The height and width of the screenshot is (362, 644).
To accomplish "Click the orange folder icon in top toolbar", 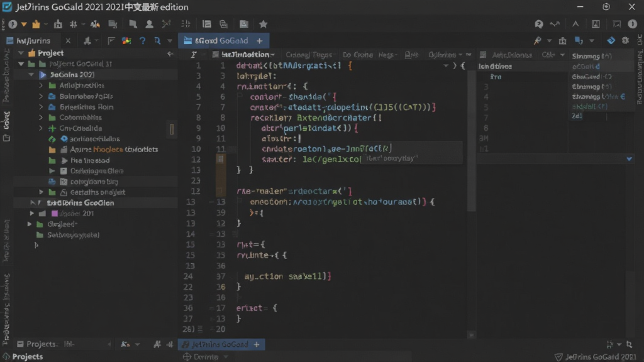I will (x=36, y=25).
